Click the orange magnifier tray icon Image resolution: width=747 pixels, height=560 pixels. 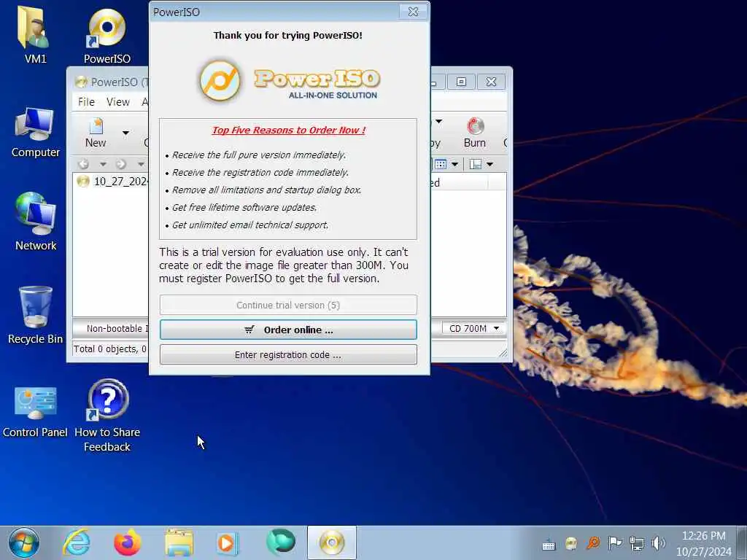click(x=593, y=542)
